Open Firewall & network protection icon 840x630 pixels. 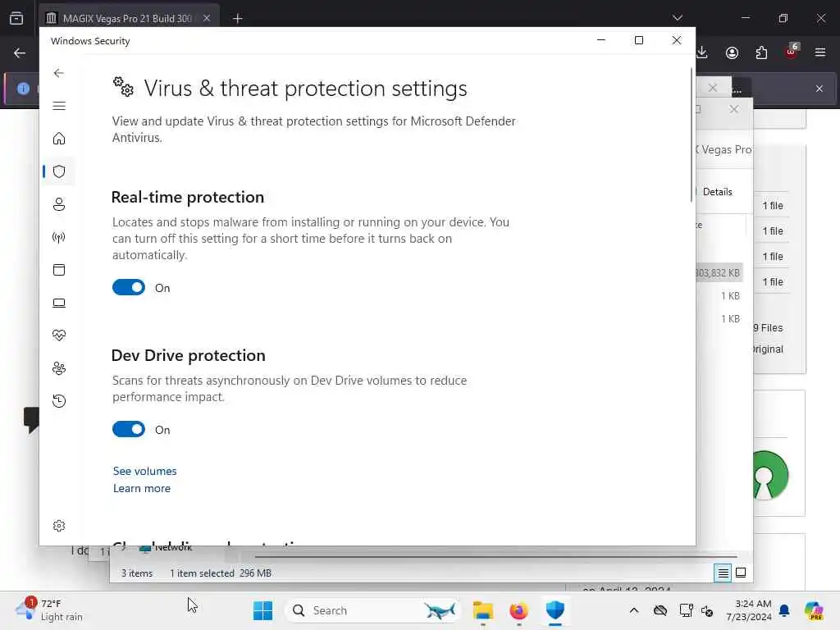click(x=59, y=237)
